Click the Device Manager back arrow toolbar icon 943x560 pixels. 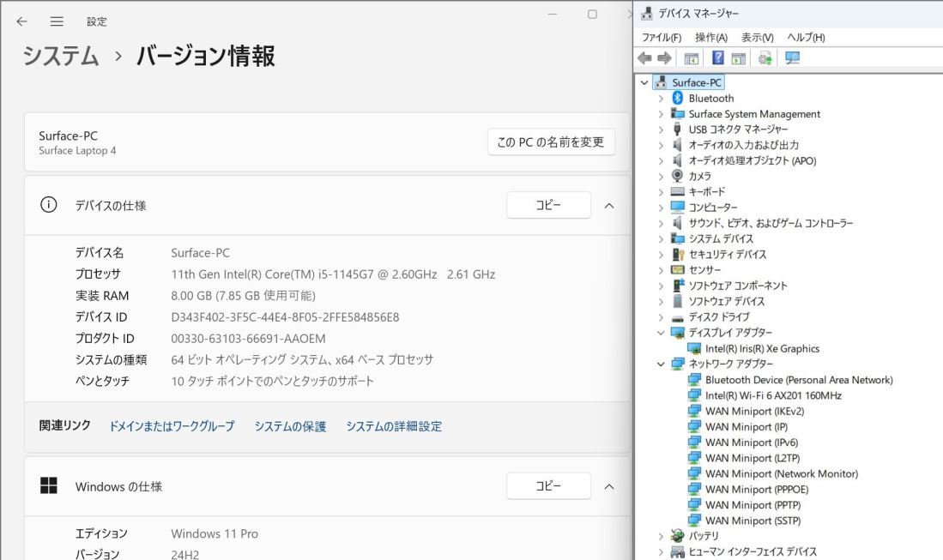pos(644,57)
